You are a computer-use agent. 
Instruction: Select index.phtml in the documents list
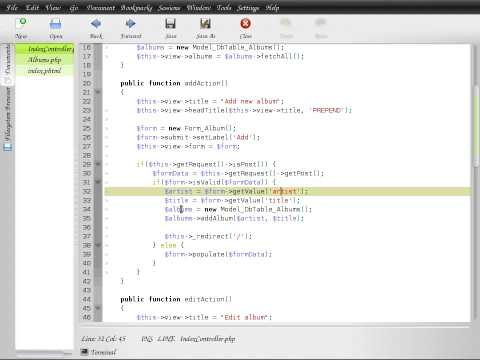click(44, 71)
